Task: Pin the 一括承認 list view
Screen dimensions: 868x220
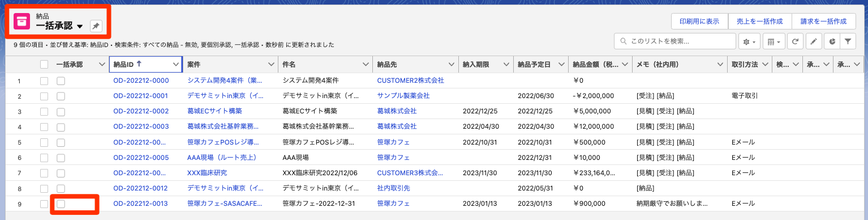Action: point(96,26)
